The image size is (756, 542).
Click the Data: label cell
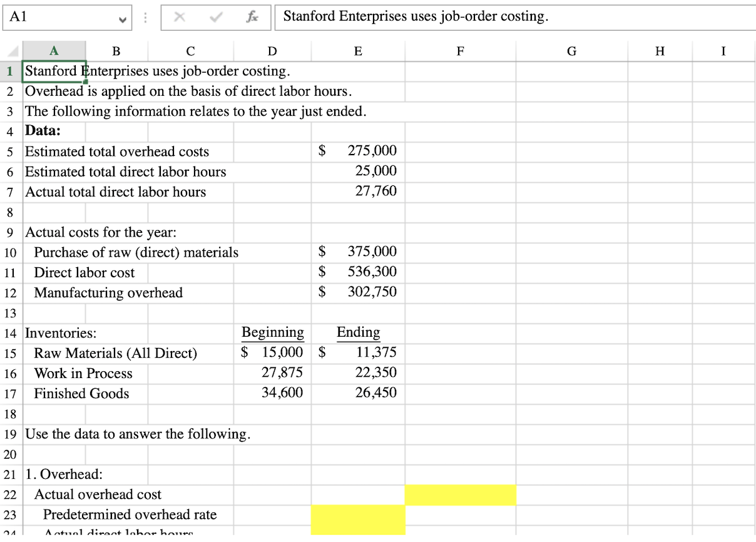point(53,131)
